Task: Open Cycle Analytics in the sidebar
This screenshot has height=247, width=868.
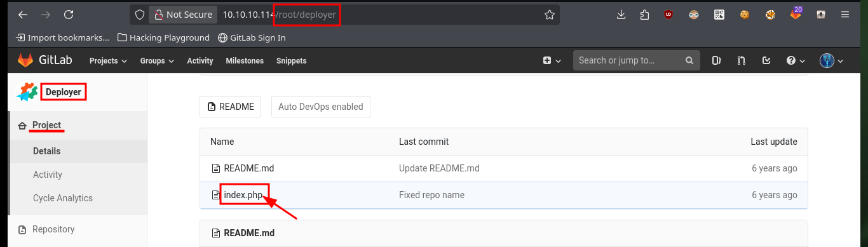Action: point(63,198)
